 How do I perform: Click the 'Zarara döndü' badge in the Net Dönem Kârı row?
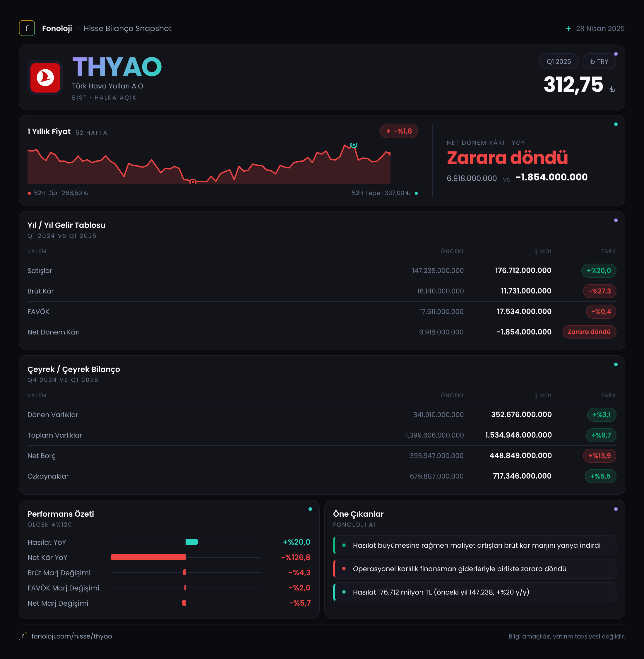pos(589,332)
